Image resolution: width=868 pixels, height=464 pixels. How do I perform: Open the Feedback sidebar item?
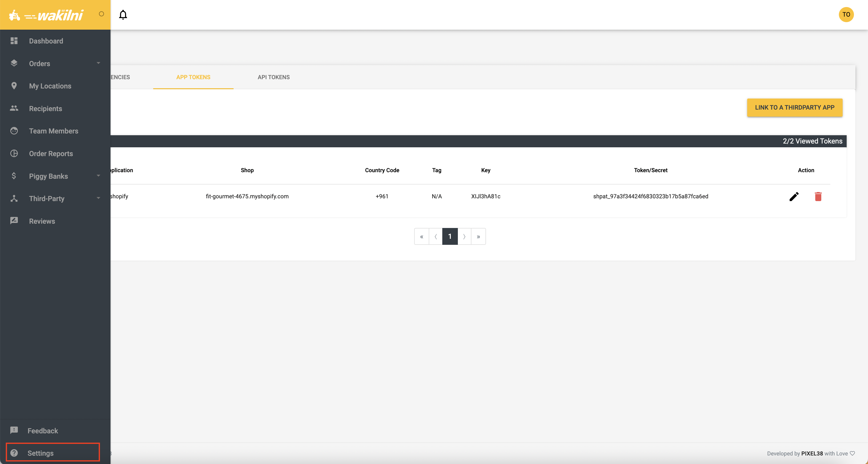42,431
